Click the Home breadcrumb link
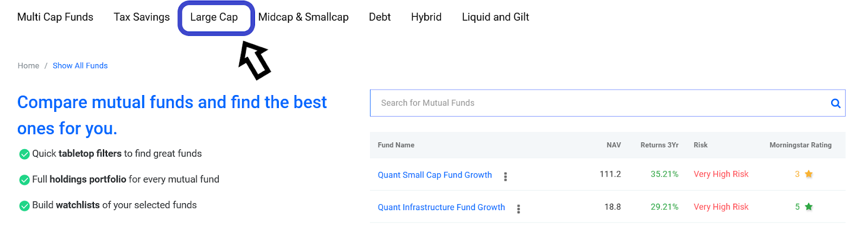This screenshot has height=227, width=868. coord(28,66)
